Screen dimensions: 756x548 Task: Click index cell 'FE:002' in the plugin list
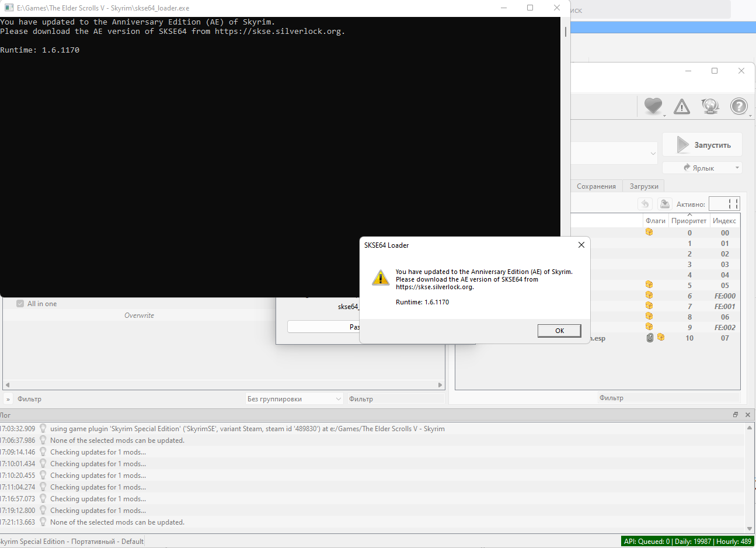pyautogui.click(x=725, y=328)
